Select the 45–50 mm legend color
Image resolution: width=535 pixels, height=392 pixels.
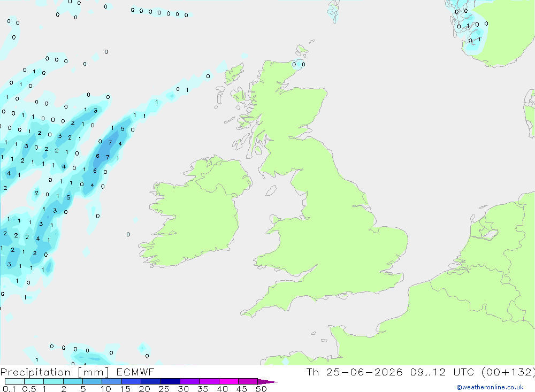click(x=248, y=381)
